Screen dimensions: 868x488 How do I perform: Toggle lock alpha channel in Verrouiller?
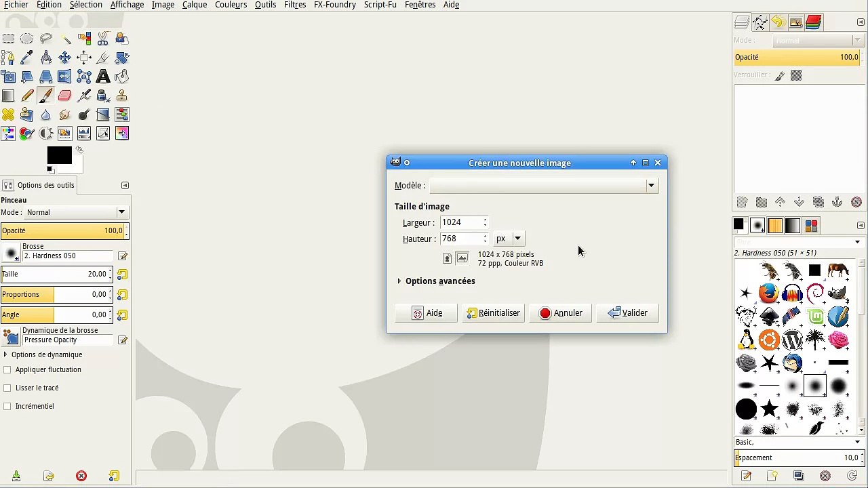click(x=796, y=75)
